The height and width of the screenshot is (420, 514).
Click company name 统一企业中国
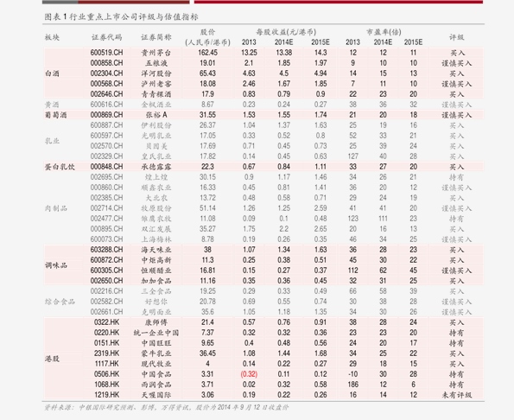(x=156, y=333)
